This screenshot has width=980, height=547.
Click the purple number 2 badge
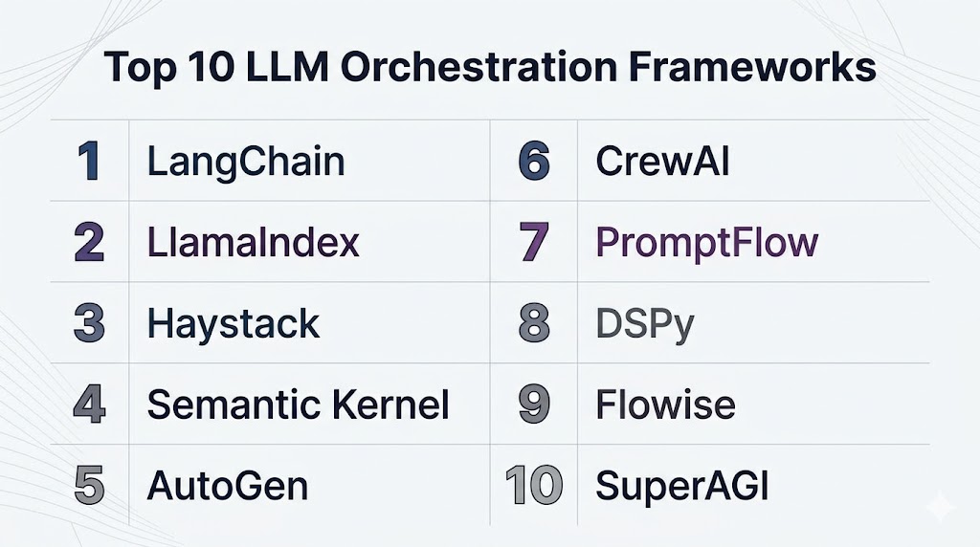coord(89,243)
